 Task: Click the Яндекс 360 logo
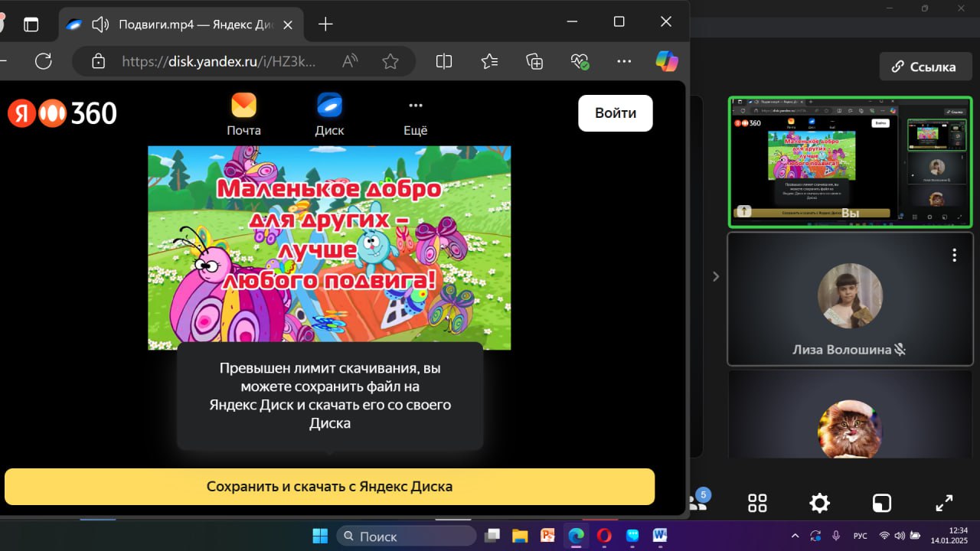point(62,113)
